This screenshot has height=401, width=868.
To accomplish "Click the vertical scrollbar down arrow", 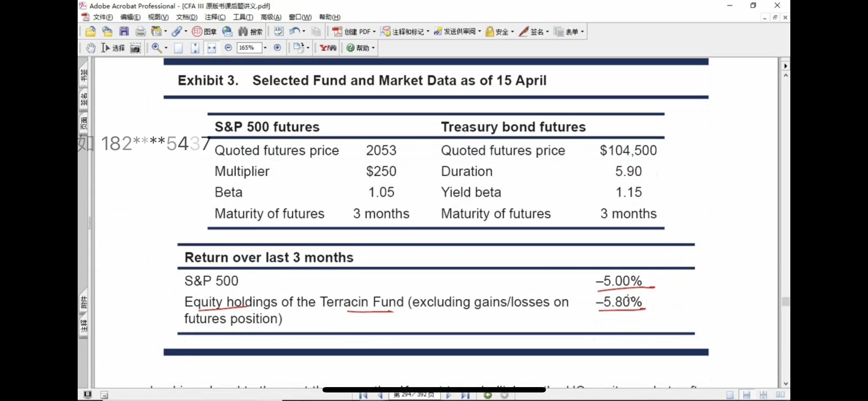I will pyautogui.click(x=786, y=384).
